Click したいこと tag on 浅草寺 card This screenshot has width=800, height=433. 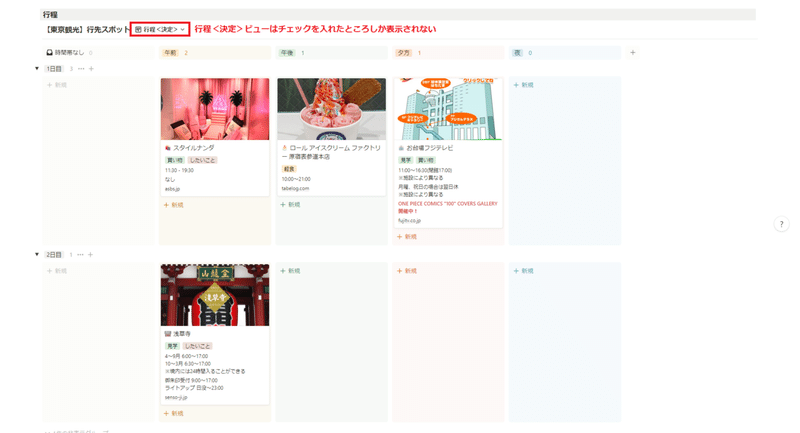197,346
